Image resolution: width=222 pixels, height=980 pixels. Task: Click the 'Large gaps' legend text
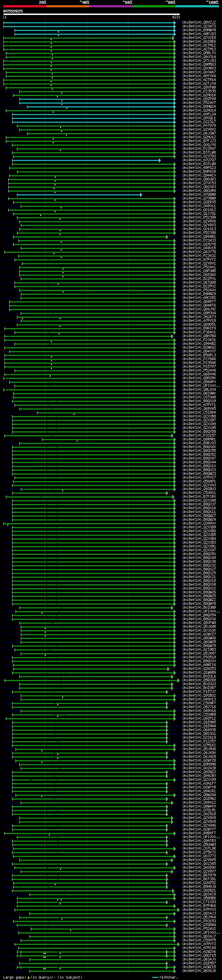[x=15, y=977]
